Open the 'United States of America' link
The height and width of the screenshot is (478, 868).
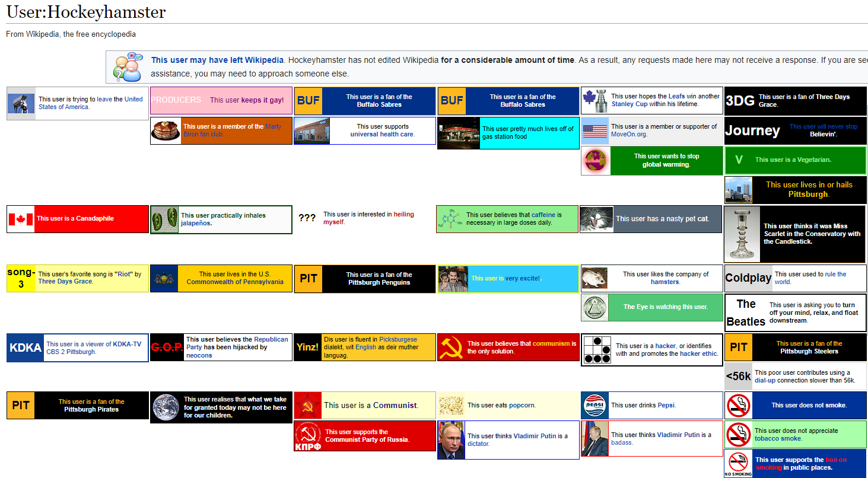(x=91, y=103)
